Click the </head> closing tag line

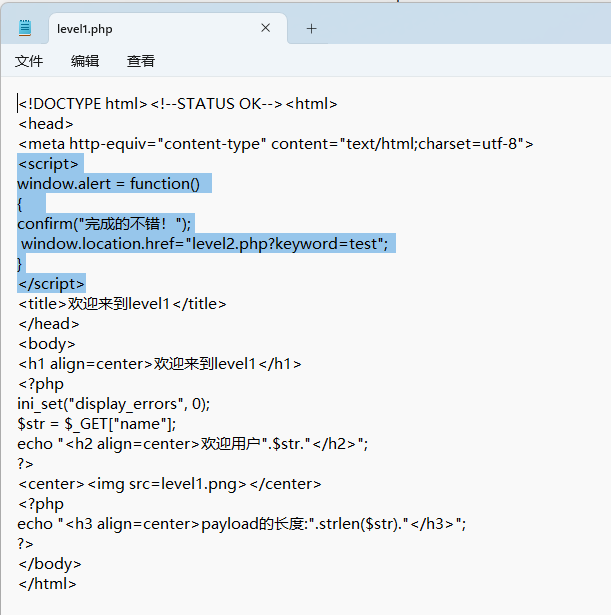pyautogui.click(x=49, y=324)
